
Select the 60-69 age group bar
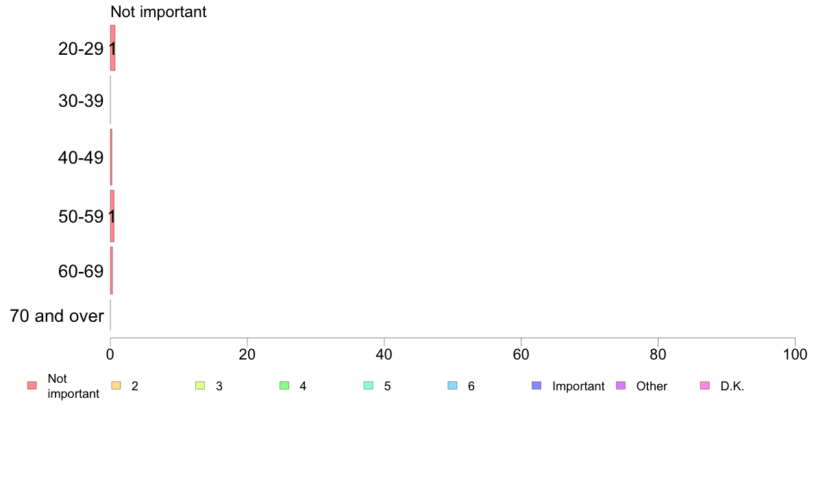[112, 270]
